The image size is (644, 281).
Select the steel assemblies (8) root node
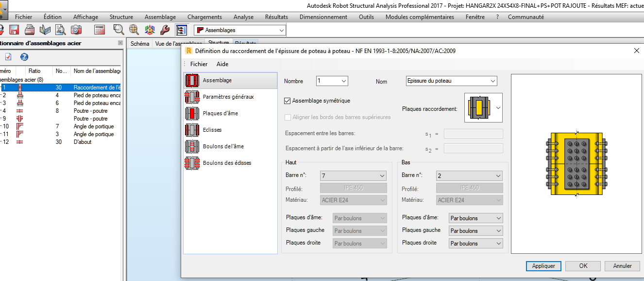(x=21, y=79)
